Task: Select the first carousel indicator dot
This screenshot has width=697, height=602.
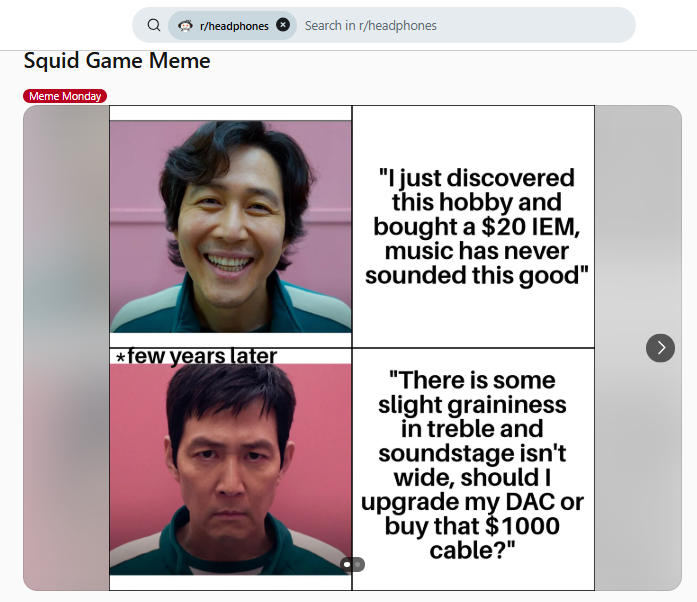Action: (347, 565)
